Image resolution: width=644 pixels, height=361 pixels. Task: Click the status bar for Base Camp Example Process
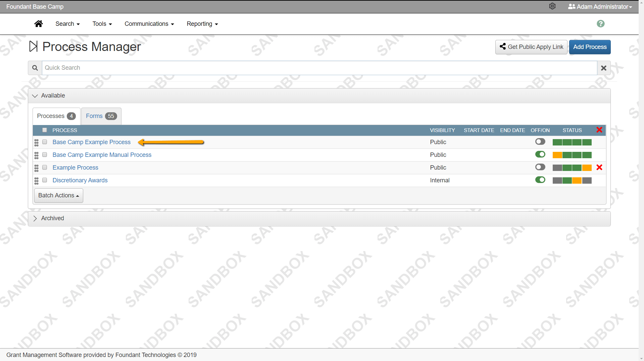tap(572, 142)
